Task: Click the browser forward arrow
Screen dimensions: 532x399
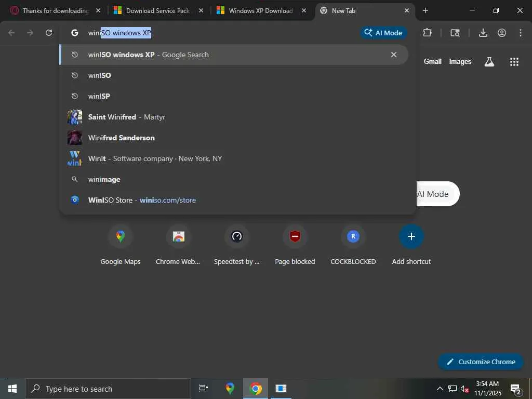Action: [30, 33]
